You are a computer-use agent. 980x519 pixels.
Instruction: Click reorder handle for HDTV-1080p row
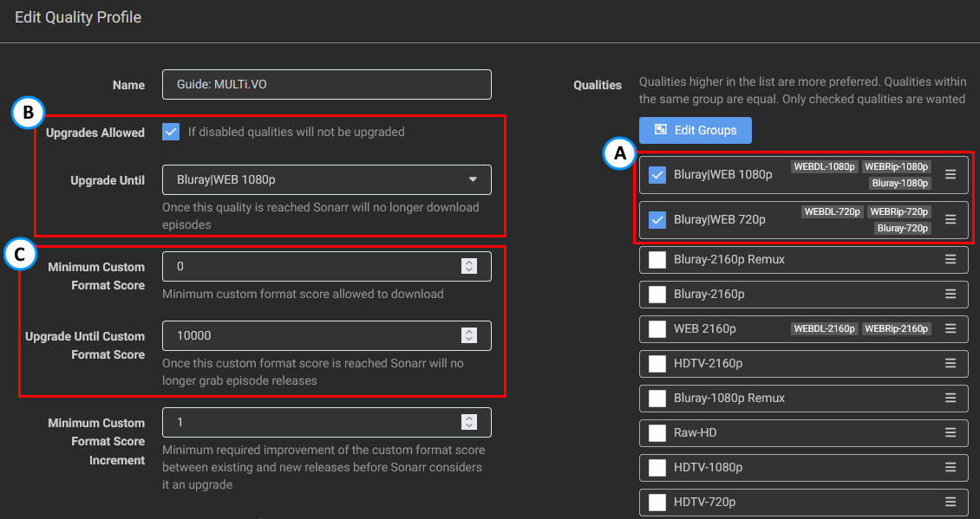click(x=951, y=467)
